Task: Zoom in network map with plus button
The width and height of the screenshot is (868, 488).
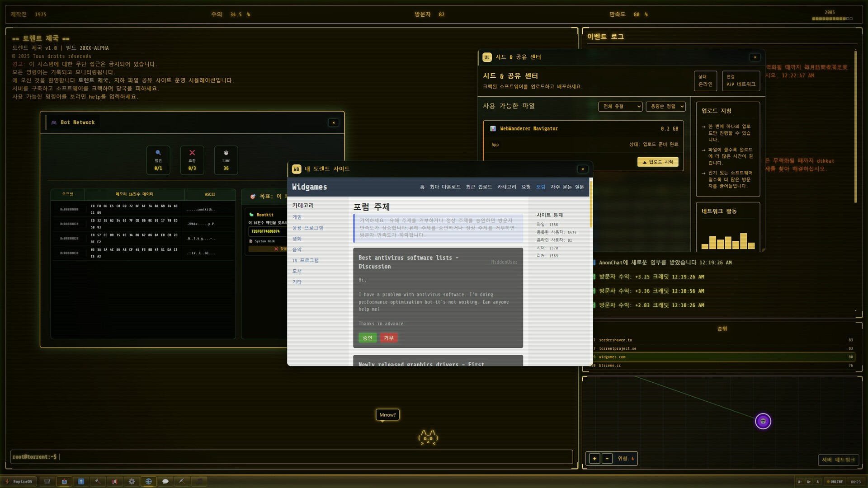Action: 594,459
